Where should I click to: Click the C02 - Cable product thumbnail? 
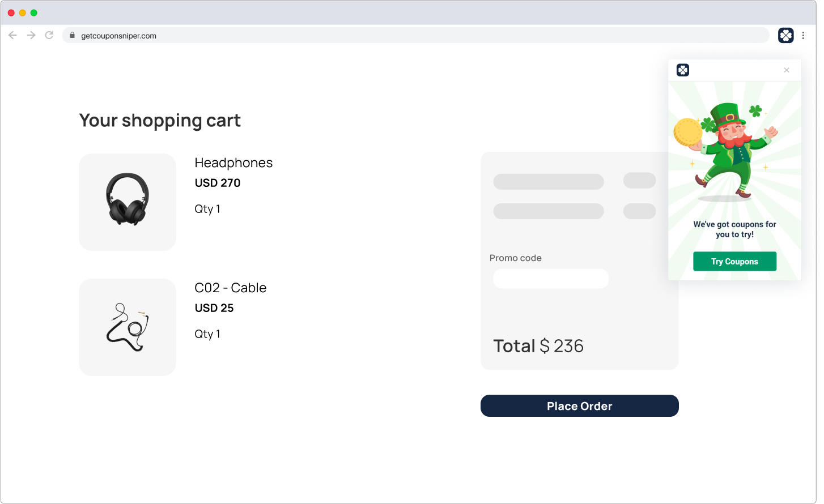point(128,327)
